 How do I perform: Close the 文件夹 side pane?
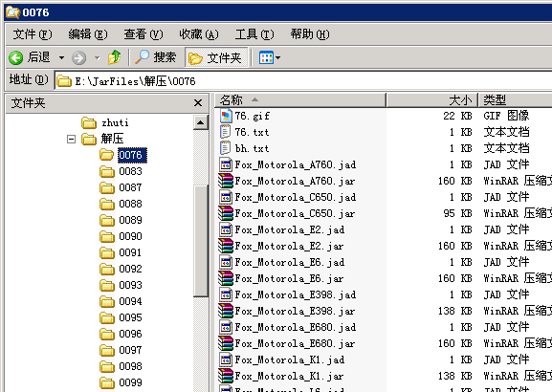coord(198,102)
